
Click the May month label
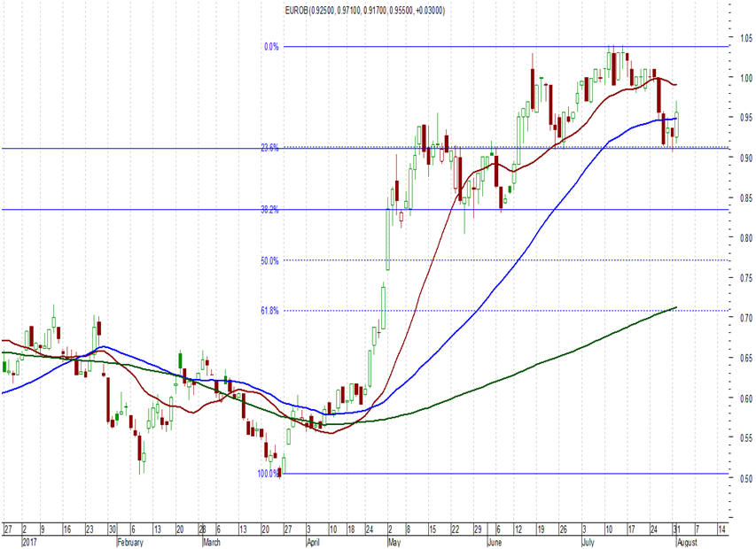click(394, 542)
